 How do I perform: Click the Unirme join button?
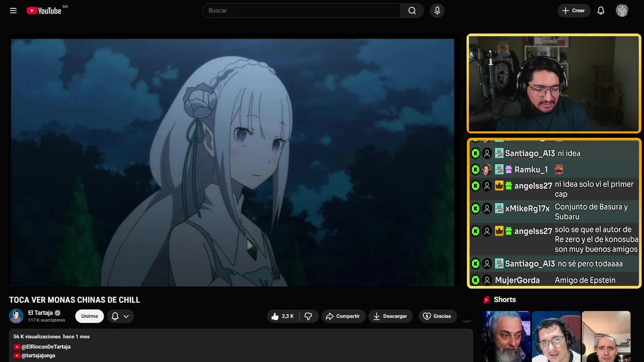[x=90, y=316]
